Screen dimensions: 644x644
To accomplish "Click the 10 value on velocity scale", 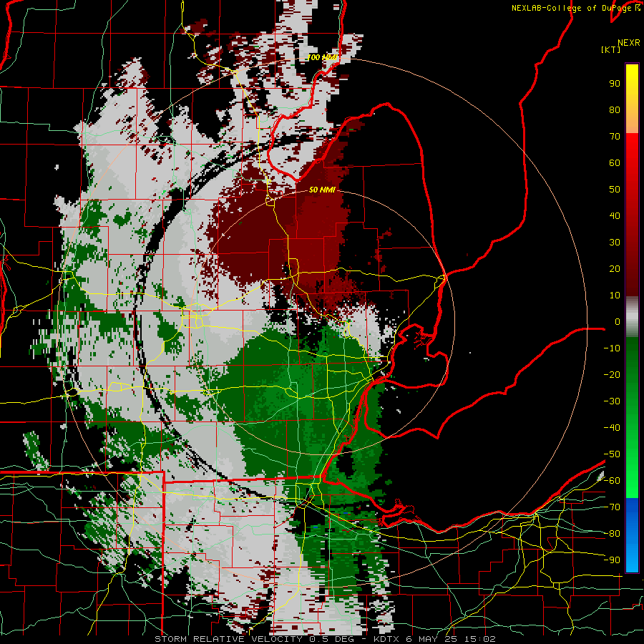I will (x=615, y=296).
